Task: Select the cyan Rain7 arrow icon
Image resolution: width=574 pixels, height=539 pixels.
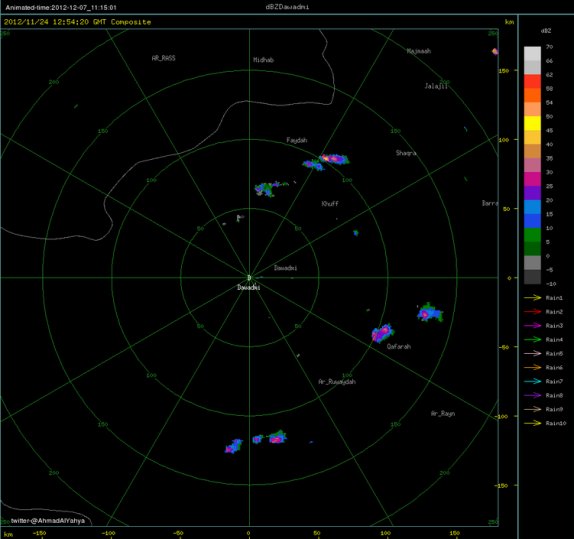Action: point(532,381)
